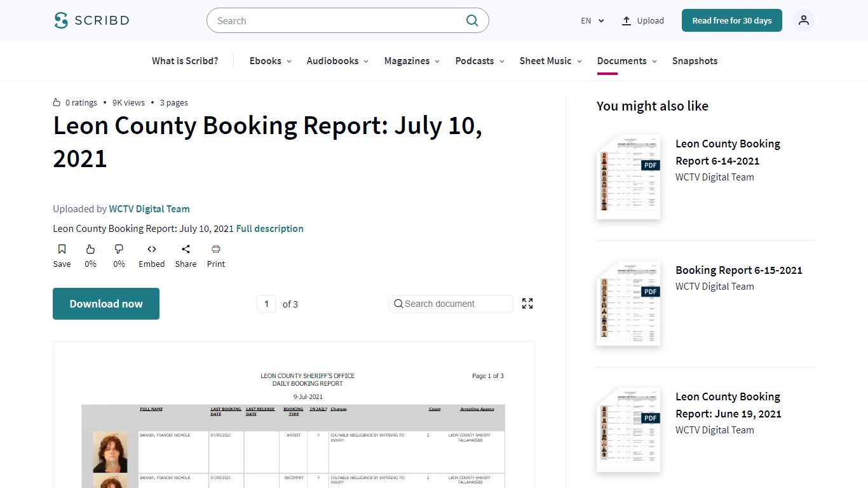Expand the Podcasts menu

tap(480, 61)
